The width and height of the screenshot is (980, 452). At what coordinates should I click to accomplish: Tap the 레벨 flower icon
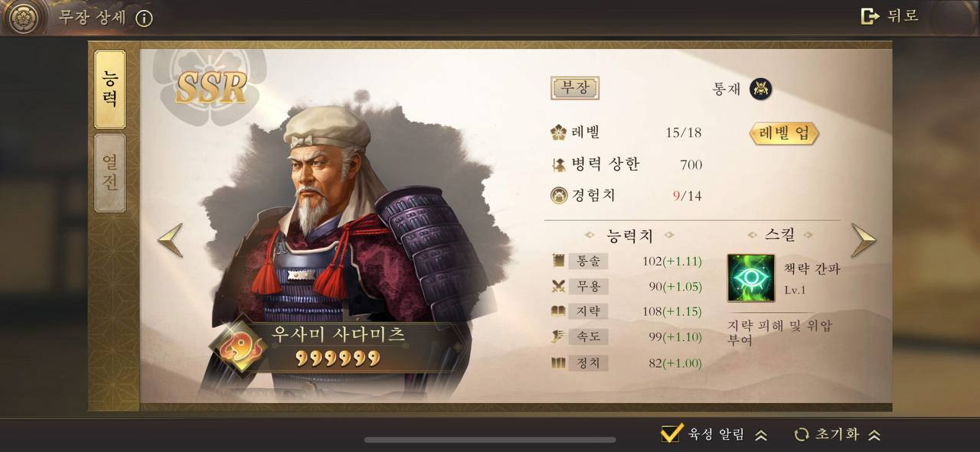558,132
